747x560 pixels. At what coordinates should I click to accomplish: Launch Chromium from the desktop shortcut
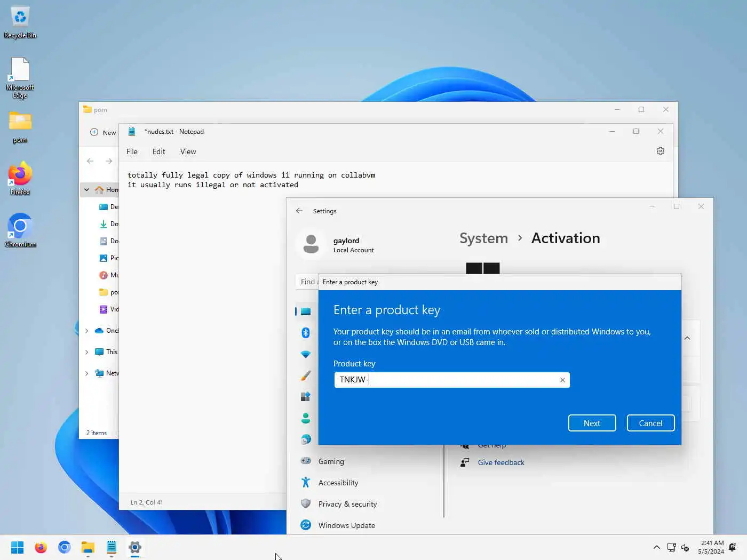tap(20, 230)
